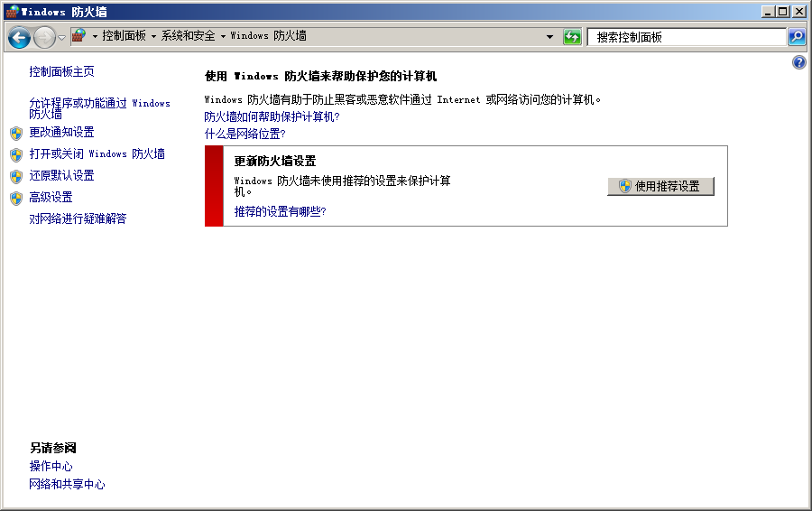Focus the 搜索控制面板 search field

point(687,37)
